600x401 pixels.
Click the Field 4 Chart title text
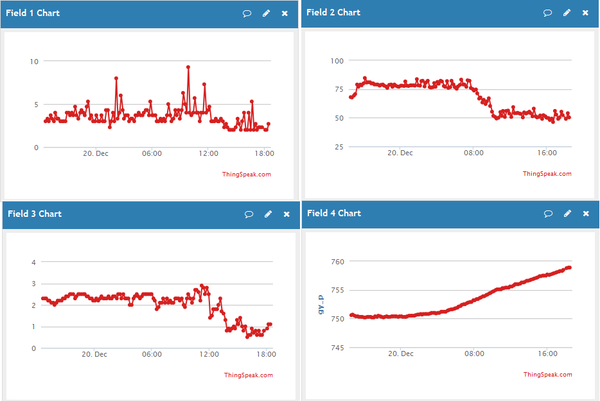(x=334, y=214)
